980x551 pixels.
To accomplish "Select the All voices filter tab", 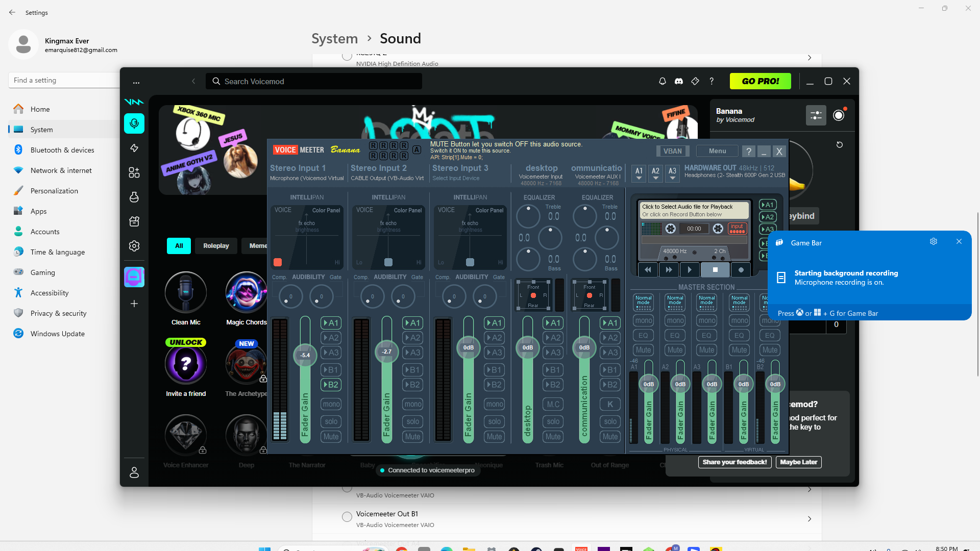I will [179, 246].
